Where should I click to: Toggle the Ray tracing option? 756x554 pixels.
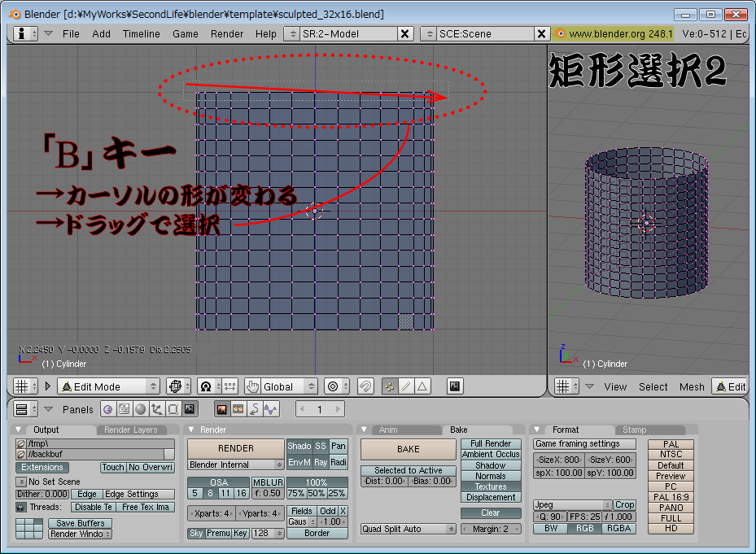click(x=321, y=462)
